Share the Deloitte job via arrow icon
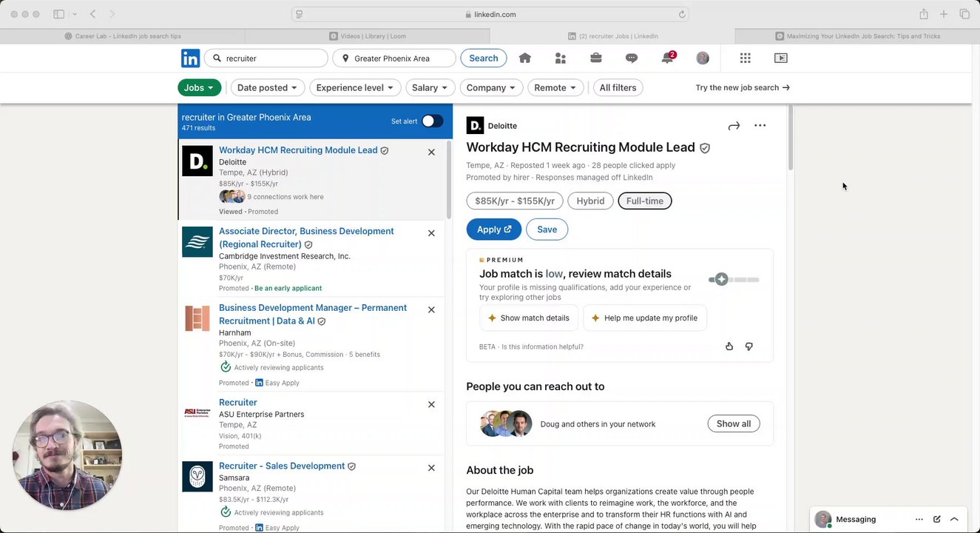The height and width of the screenshot is (533, 980). (x=734, y=126)
